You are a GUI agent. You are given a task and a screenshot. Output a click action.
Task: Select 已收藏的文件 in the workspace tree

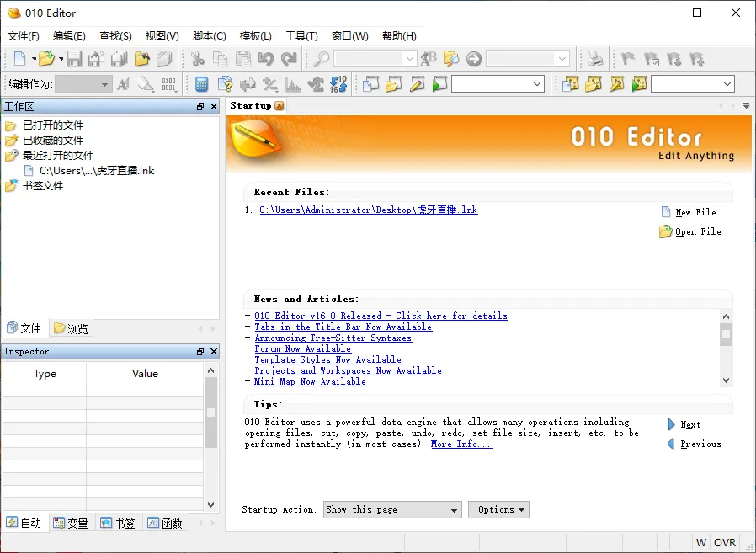pos(52,141)
